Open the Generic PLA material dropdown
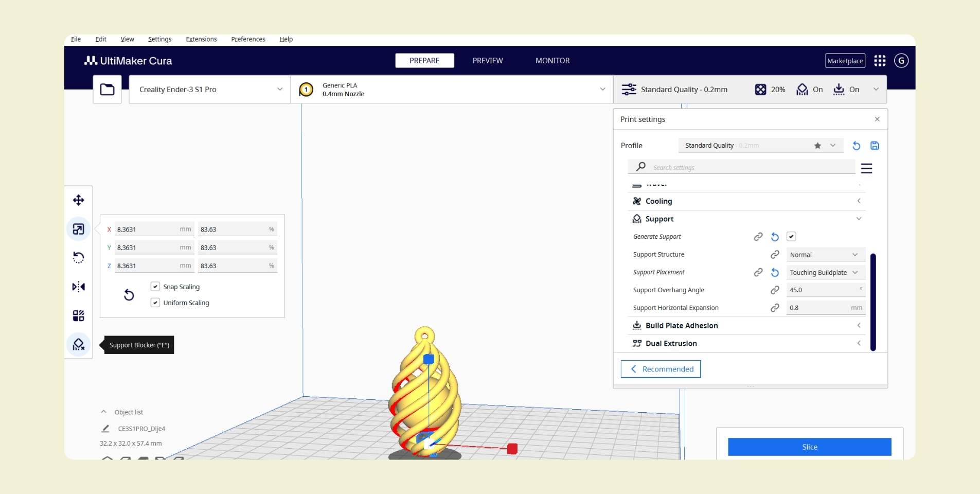The height and width of the screenshot is (494, 980). tap(452, 90)
